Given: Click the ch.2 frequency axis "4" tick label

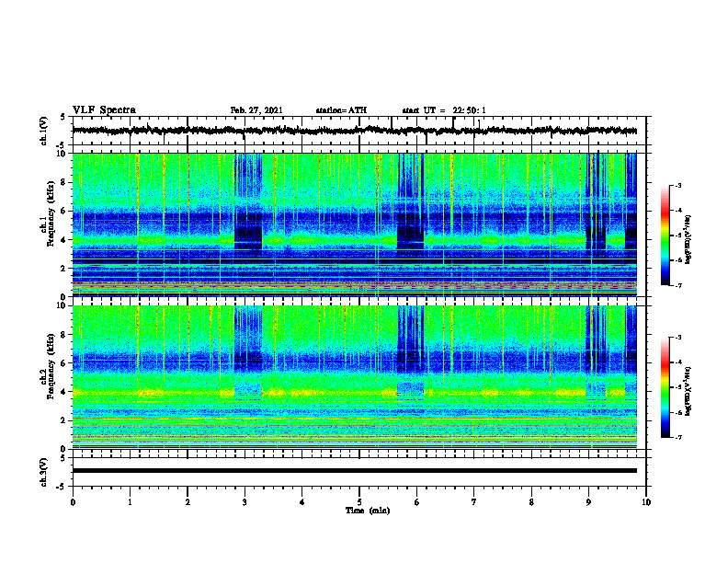Looking at the screenshot, I should pos(63,392).
